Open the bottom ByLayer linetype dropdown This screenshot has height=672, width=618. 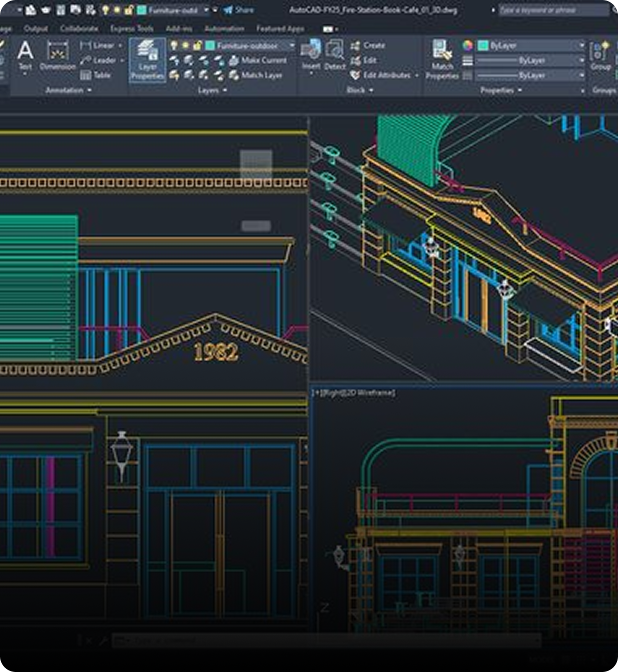point(531,75)
